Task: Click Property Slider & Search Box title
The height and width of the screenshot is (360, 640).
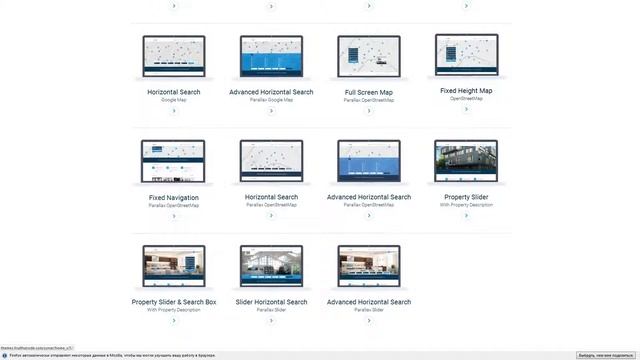Action: click(x=174, y=302)
